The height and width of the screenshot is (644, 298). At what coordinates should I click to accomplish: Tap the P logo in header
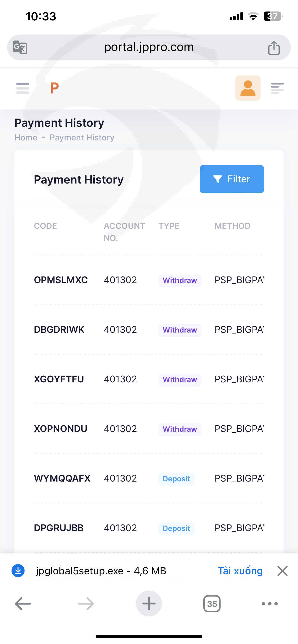tap(54, 88)
